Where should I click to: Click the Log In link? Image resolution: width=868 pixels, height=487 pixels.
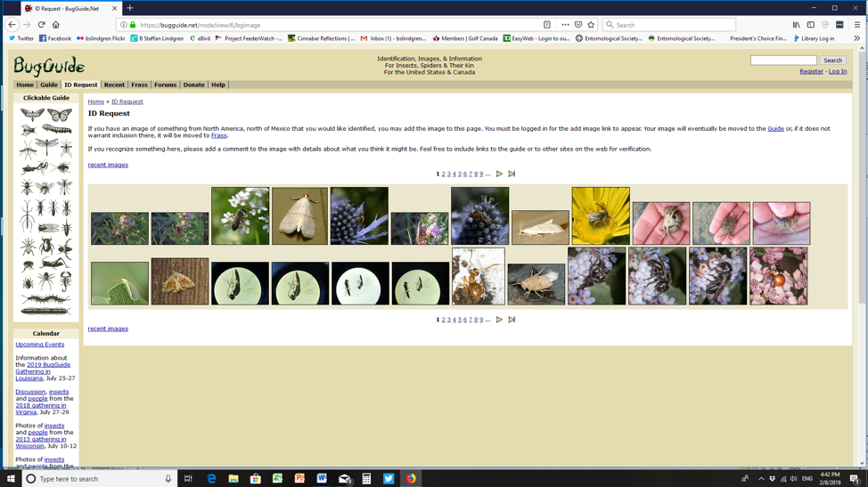click(x=838, y=71)
